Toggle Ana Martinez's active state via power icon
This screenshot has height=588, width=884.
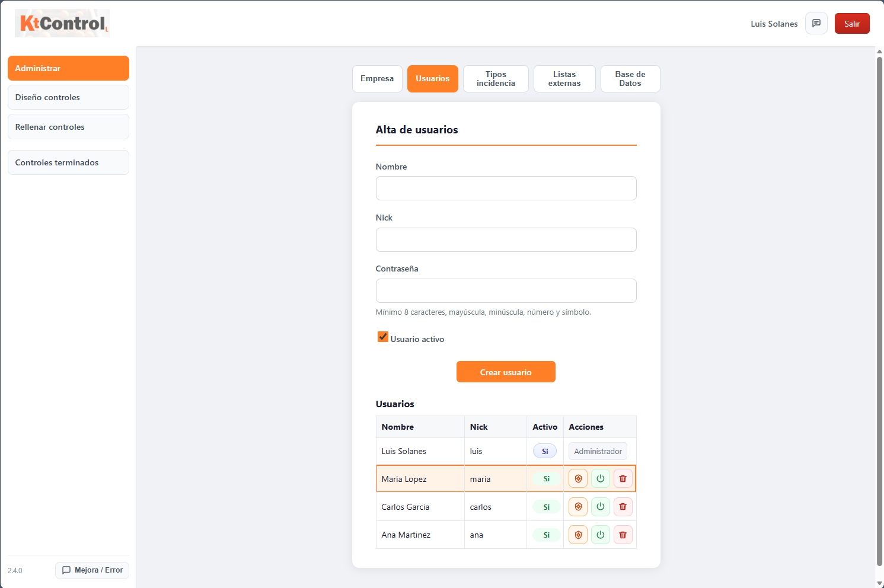coord(601,535)
